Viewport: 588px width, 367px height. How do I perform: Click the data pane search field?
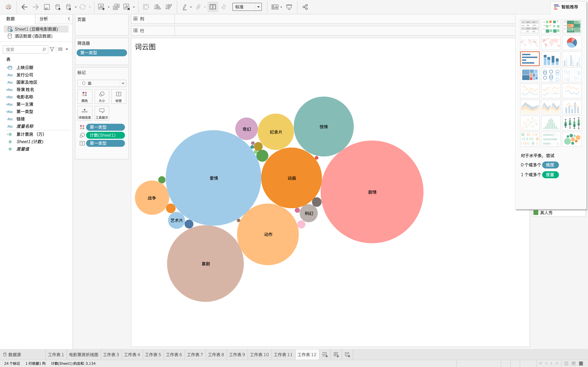[x=23, y=49]
